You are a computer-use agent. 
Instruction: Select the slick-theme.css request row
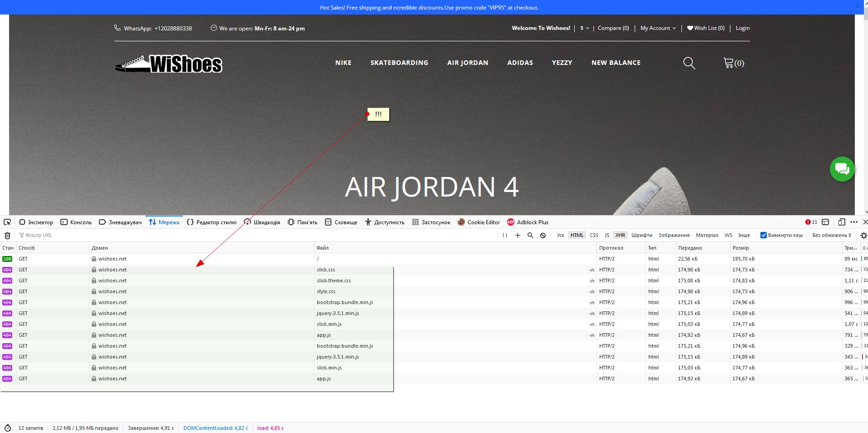(434, 280)
